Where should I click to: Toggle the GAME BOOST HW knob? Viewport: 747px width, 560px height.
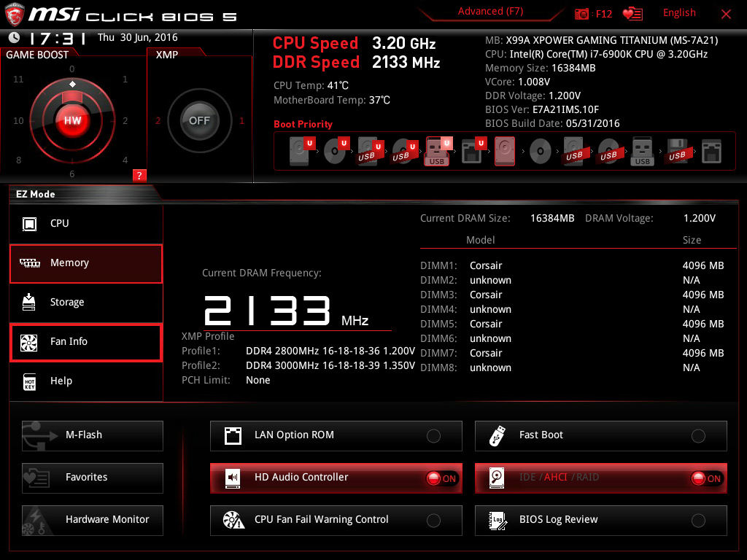72,120
